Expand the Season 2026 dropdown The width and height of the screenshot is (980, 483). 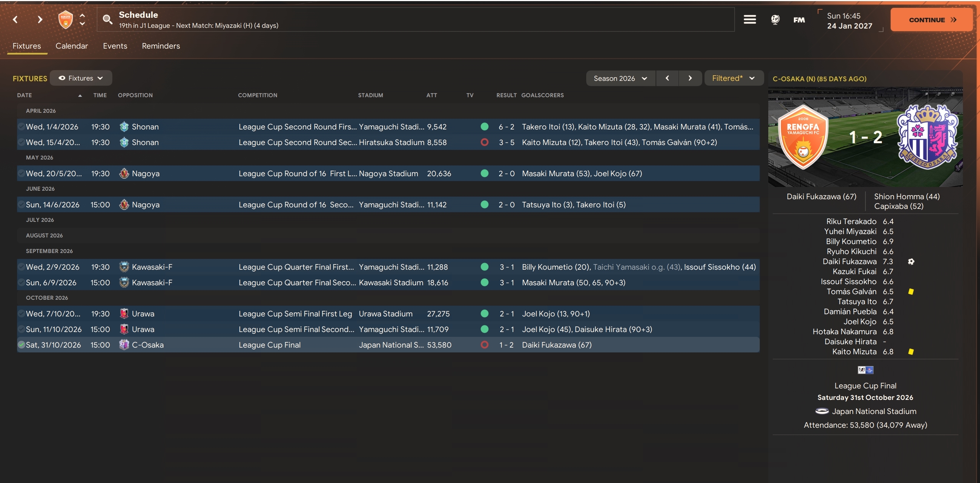pyautogui.click(x=620, y=78)
